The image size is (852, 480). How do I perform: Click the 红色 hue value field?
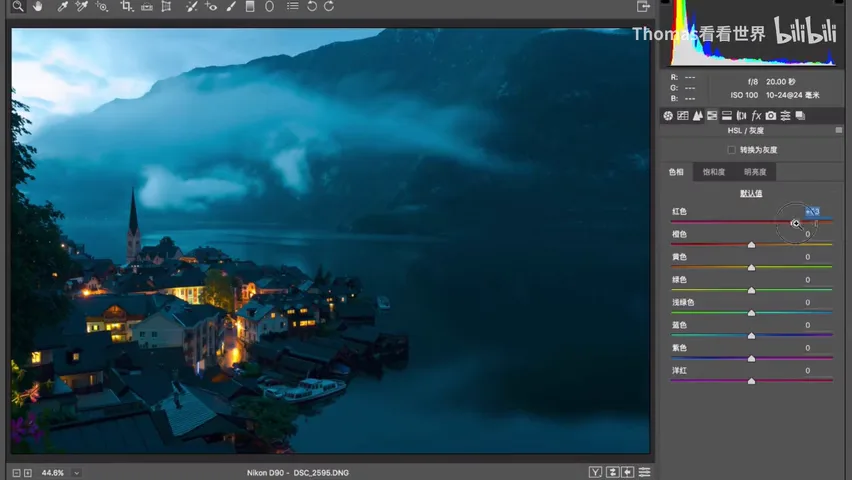pyautogui.click(x=812, y=211)
